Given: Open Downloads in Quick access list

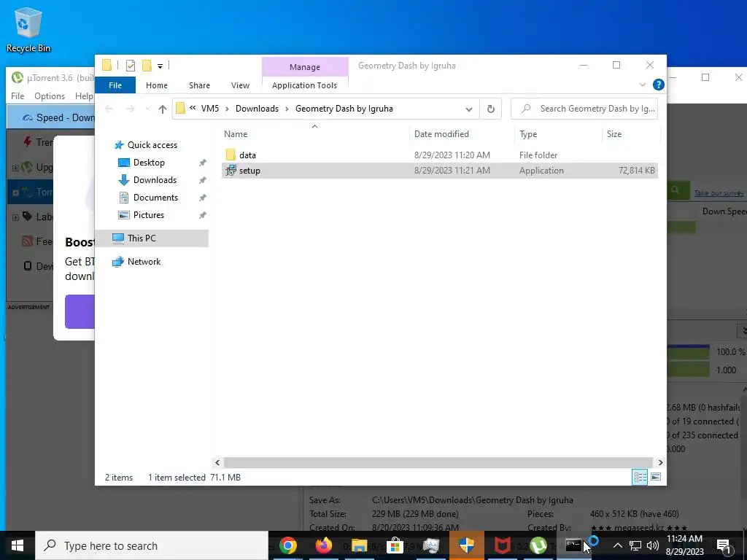Looking at the screenshot, I should [155, 180].
